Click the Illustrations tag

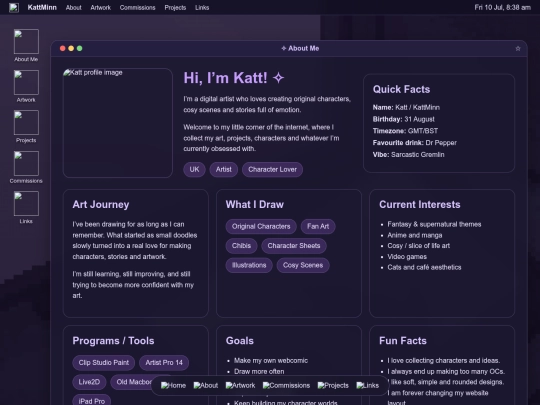pos(249,265)
